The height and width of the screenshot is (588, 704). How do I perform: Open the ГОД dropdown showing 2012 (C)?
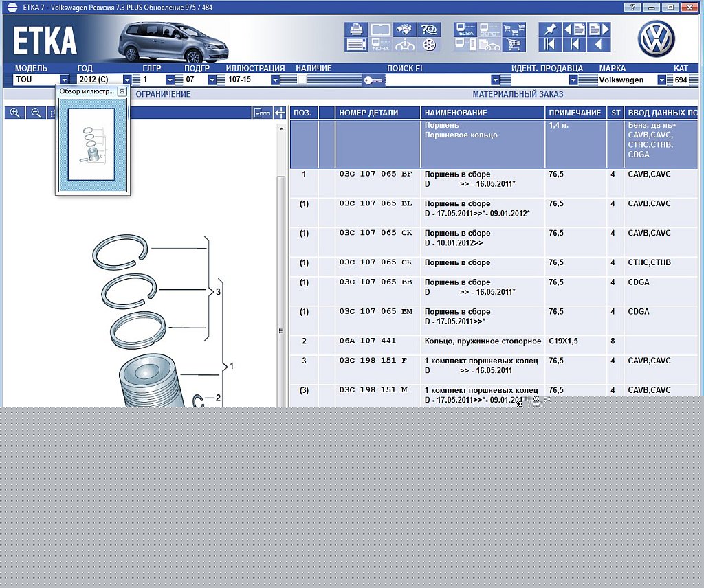(x=126, y=80)
